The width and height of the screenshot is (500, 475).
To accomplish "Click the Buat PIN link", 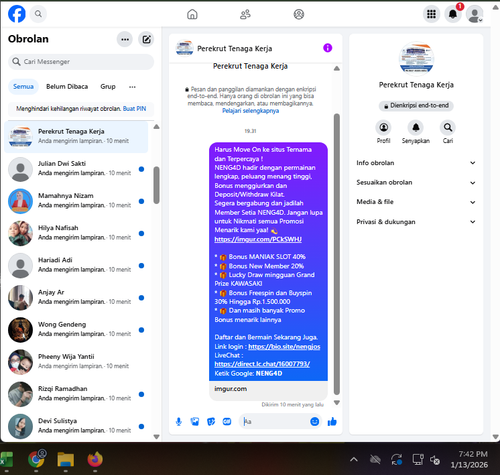I will coord(134,109).
